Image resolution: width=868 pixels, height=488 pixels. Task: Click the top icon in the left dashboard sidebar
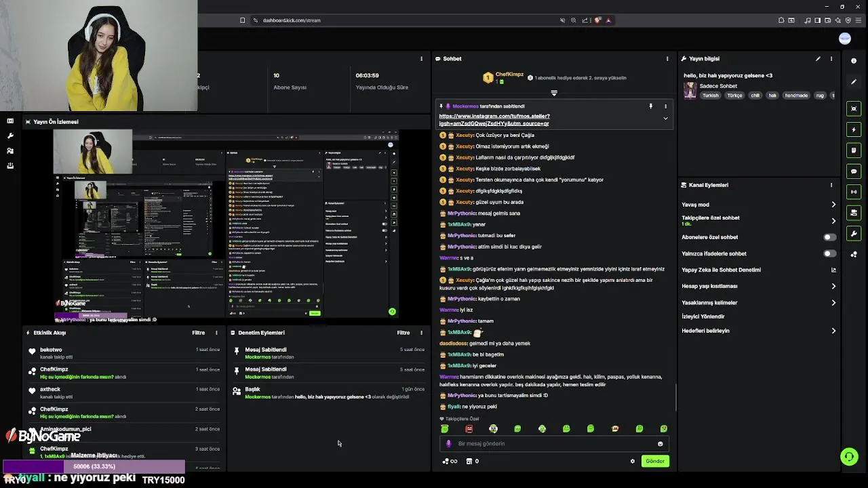coord(10,121)
